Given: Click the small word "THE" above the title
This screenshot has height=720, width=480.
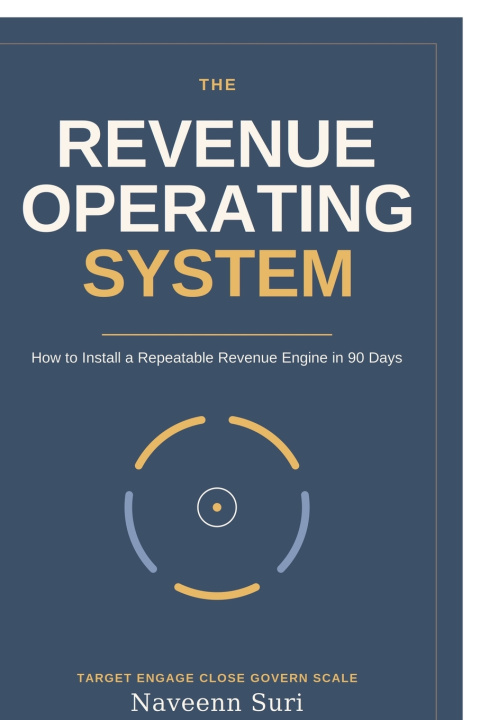Looking at the screenshot, I should (217, 84).
